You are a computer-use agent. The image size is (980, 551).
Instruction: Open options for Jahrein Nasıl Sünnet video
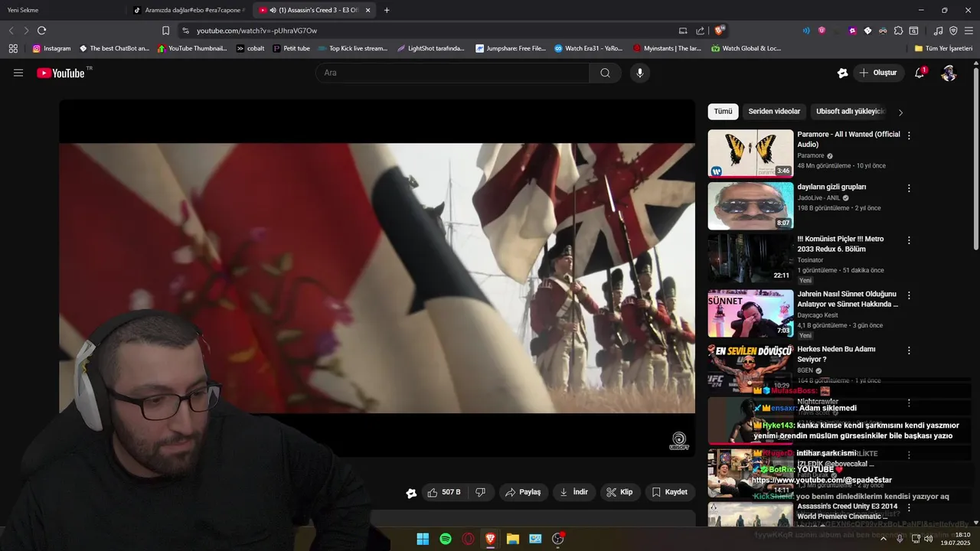[909, 295]
